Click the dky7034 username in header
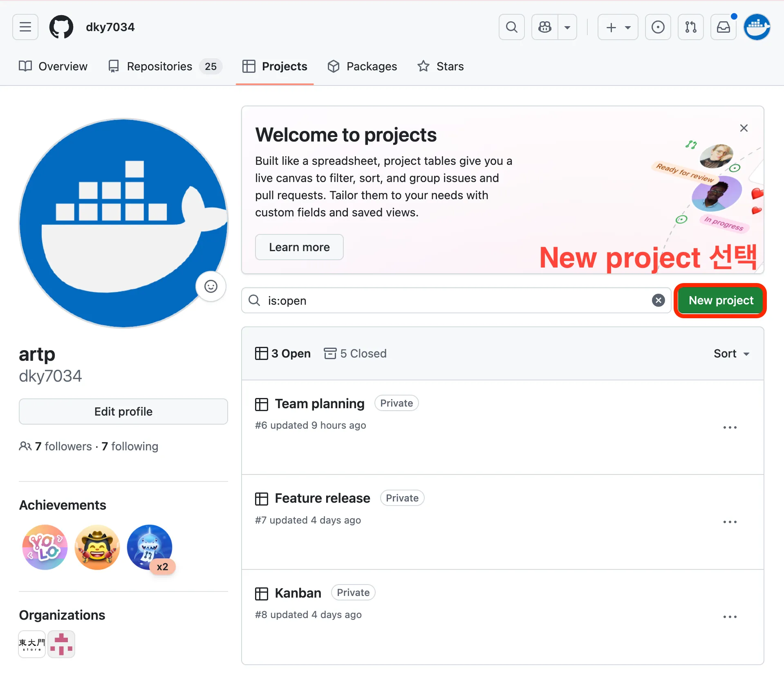784x679 pixels. click(x=110, y=27)
